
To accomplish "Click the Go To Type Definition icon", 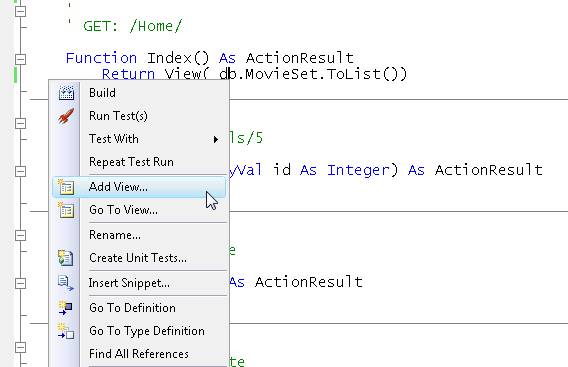I will click(66, 331).
